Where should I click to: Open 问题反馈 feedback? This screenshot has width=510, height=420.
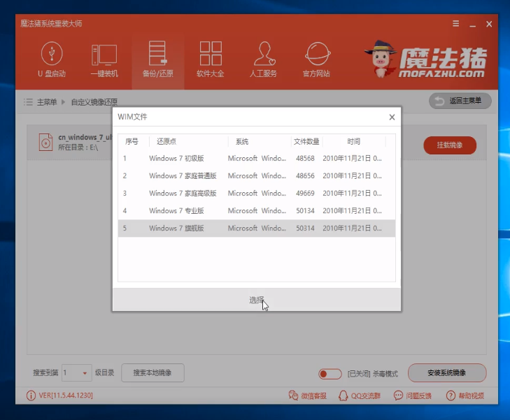coord(413,396)
